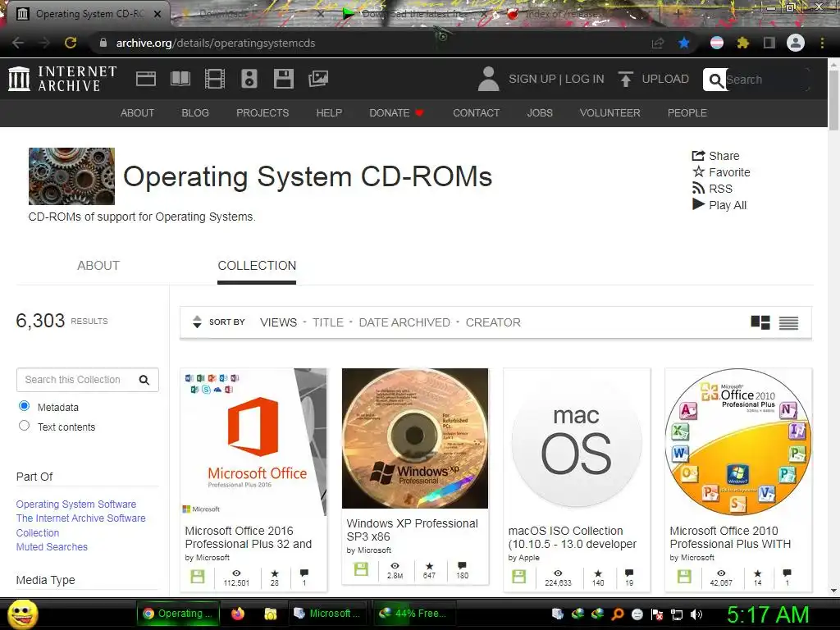The height and width of the screenshot is (630, 840).
Task: Click the header Search text field
Action: click(x=767, y=80)
